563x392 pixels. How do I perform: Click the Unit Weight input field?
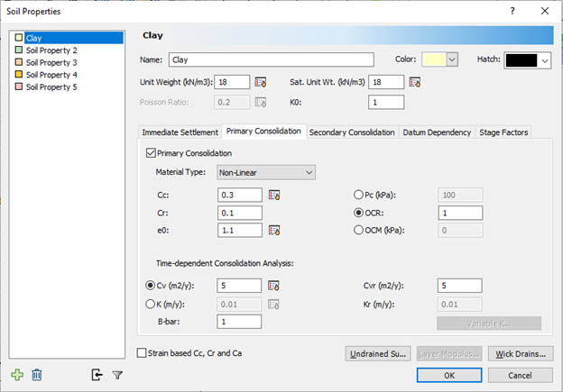[232, 82]
